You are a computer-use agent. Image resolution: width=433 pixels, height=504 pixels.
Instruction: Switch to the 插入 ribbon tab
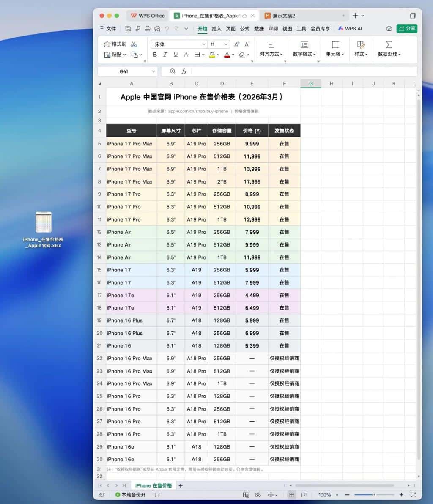(216, 29)
